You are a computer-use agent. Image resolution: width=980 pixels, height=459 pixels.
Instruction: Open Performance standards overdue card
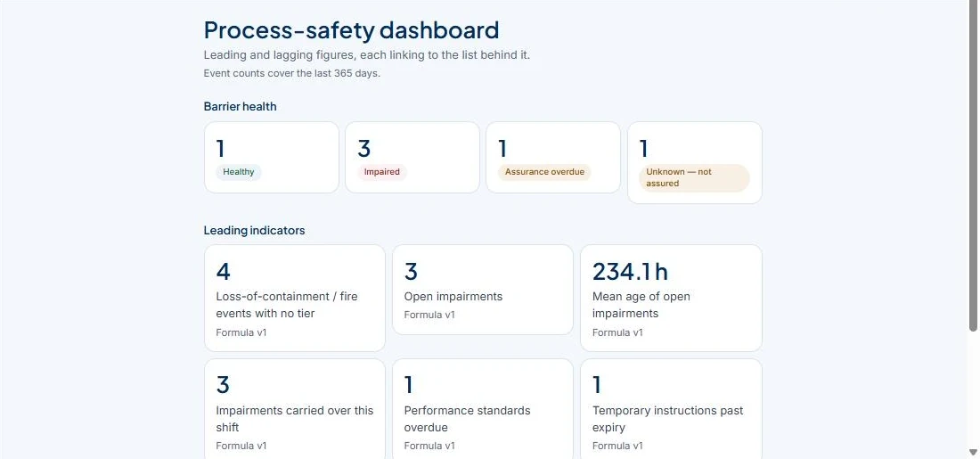[x=483, y=409]
